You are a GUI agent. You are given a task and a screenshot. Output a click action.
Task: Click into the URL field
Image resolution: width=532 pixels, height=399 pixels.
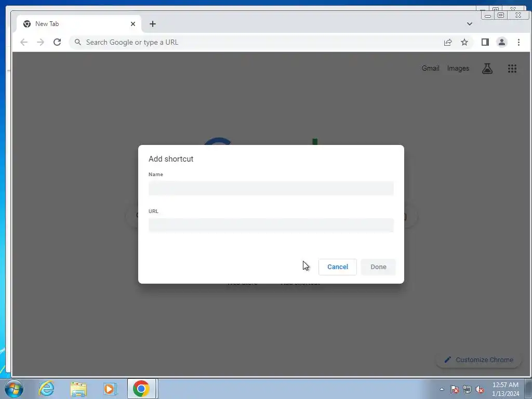point(271,225)
